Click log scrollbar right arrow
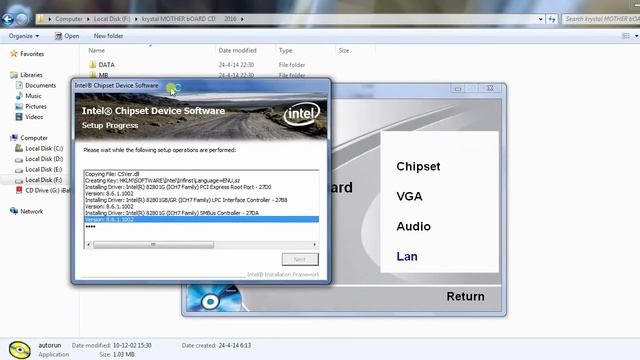The height and width of the screenshot is (360, 640). [314, 244]
